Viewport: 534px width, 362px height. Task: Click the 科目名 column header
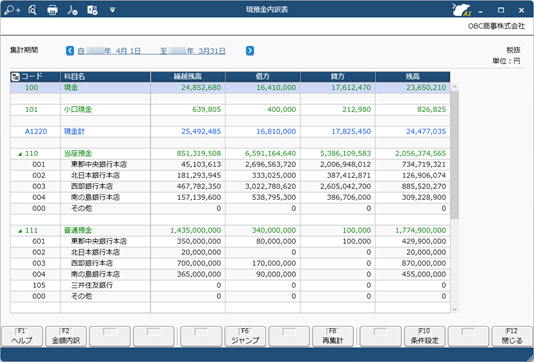click(105, 77)
